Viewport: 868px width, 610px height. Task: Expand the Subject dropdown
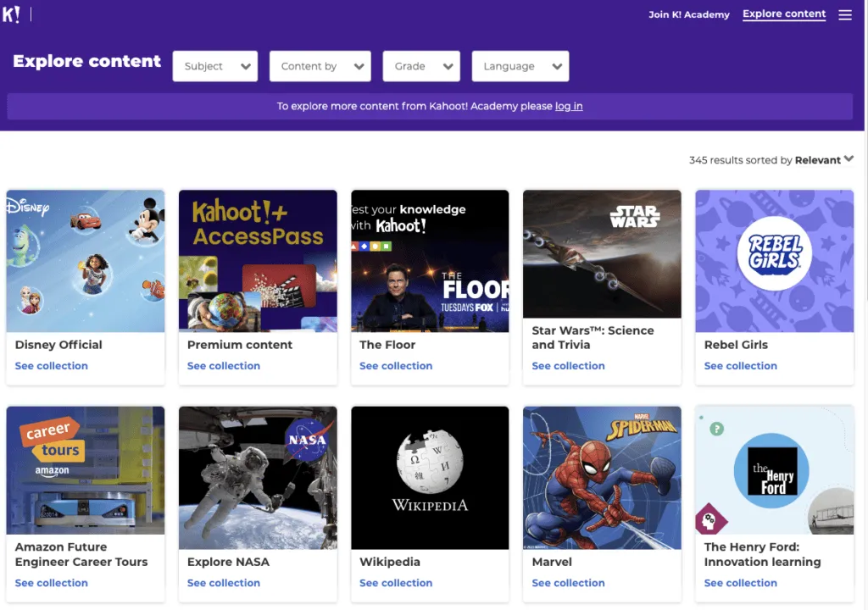[x=214, y=66]
